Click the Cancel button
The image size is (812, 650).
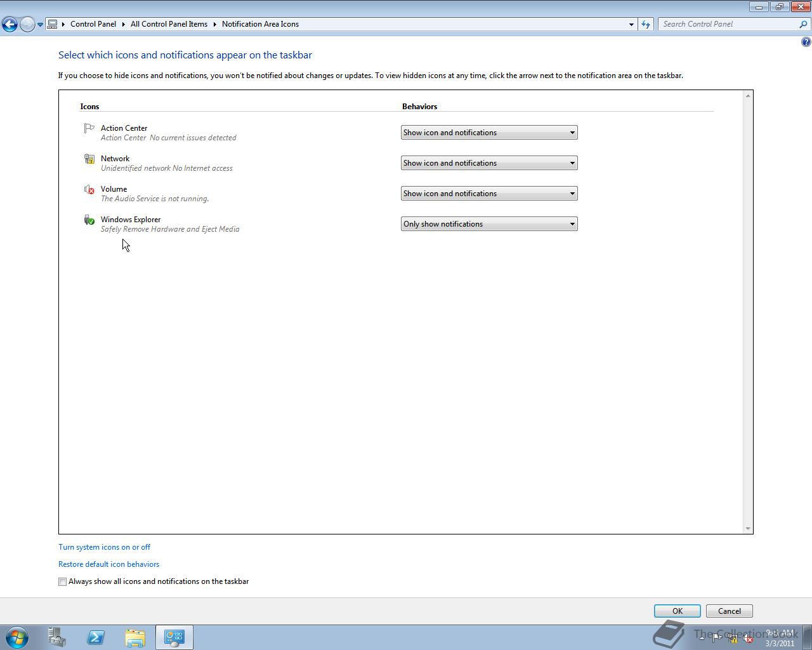tap(730, 611)
